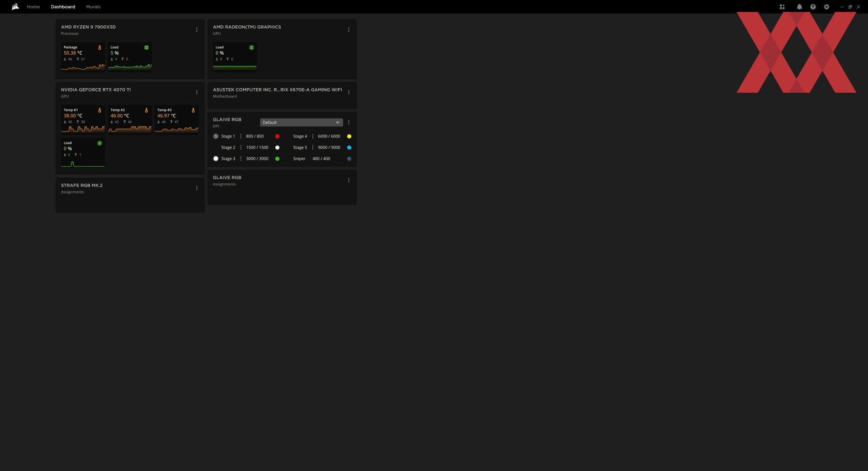
Task: Click the 9000 / 9000 DPI value
Action: [329, 147]
